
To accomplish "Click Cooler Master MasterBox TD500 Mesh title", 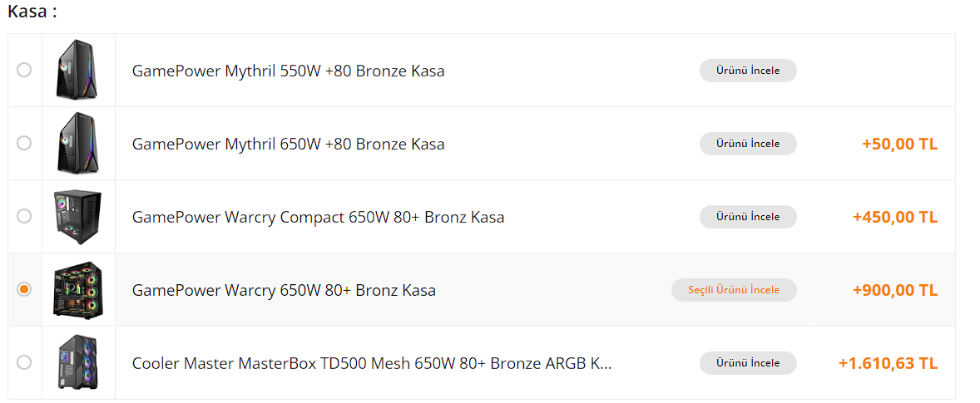I will [x=372, y=363].
